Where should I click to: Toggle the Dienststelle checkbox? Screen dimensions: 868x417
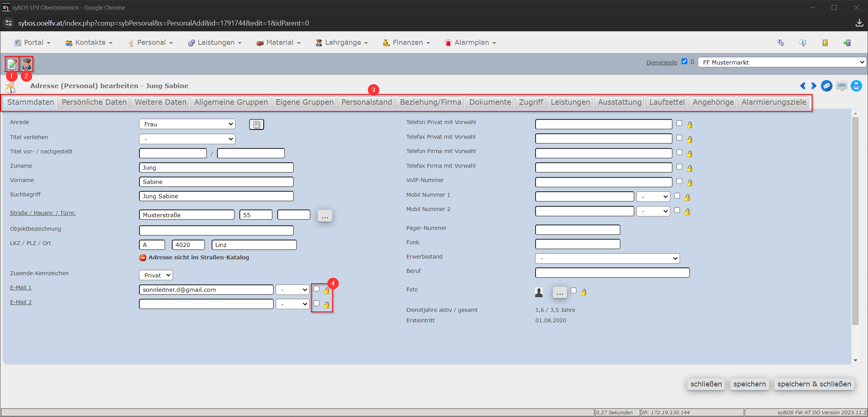(x=685, y=61)
